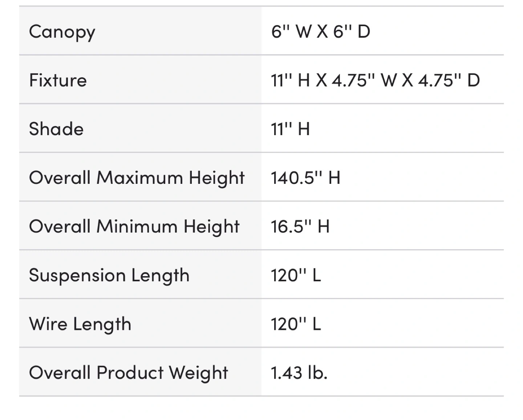Click the Fixture row label
This screenshot has height=420, width=523.
pos(58,80)
